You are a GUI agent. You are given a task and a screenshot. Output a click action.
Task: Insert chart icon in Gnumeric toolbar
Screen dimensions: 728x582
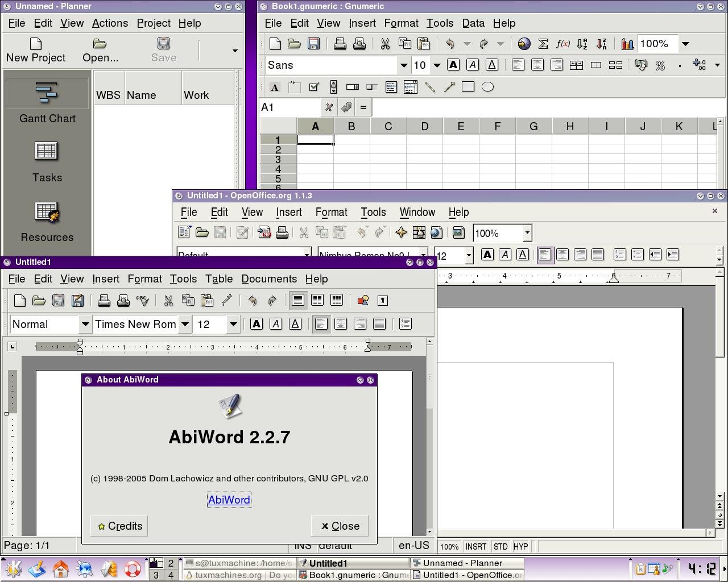tap(627, 44)
